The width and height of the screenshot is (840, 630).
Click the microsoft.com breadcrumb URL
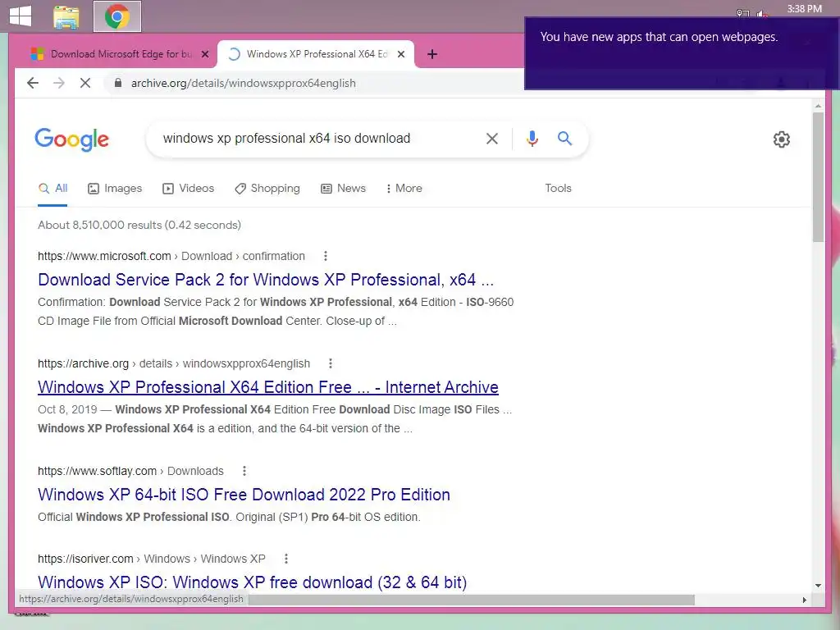coord(171,256)
